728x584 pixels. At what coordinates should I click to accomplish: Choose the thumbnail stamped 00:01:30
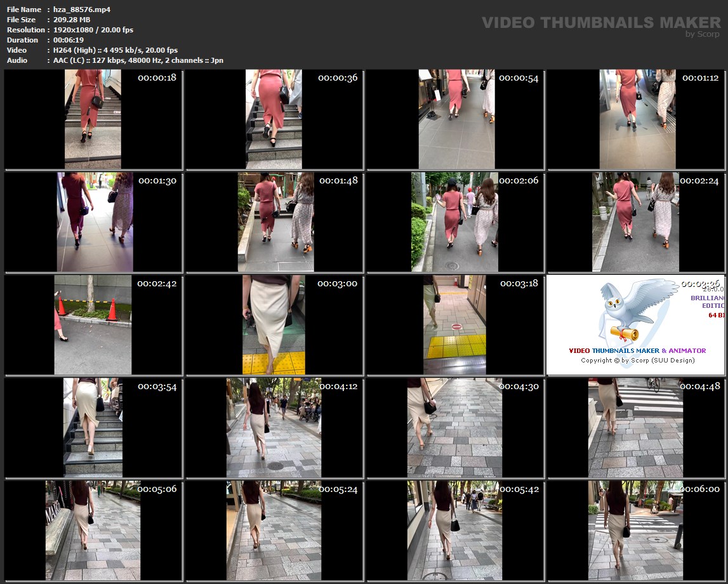click(93, 222)
